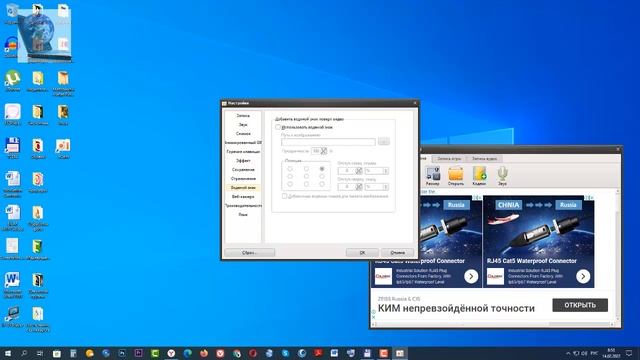Open Звук settings category in sidebar

pyautogui.click(x=243, y=124)
